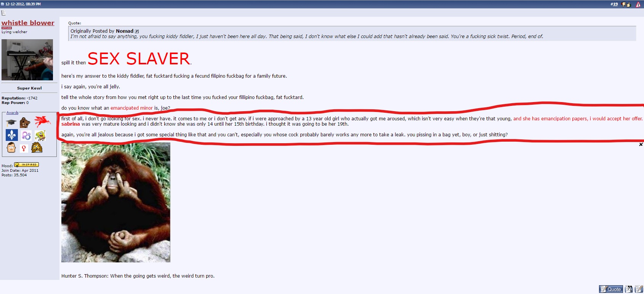
Task: Click the red Offline status badge
Action: (x=6, y=28)
